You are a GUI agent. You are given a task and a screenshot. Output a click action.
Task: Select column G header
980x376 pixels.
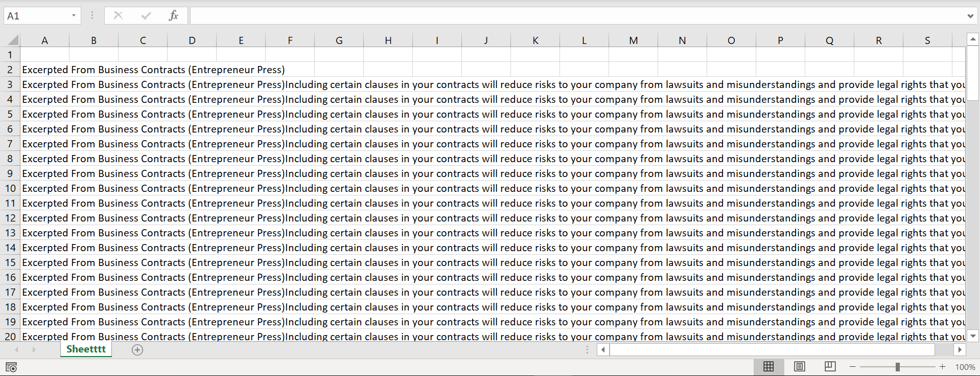click(x=339, y=40)
